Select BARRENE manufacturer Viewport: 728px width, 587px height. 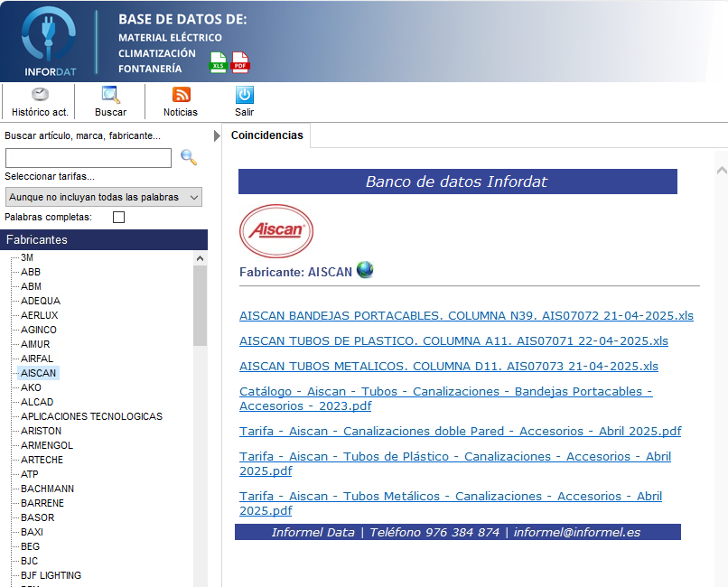(42, 502)
